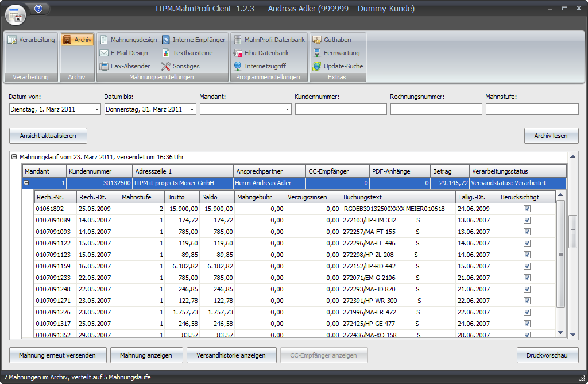Click the Textbausteine icon
588x384 pixels.
pyautogui.click(x=166, y=53)
